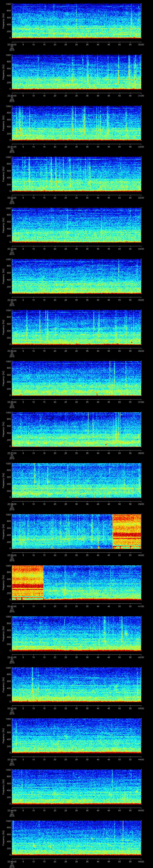
Task: Click the red broadband burst in the 22:39:00 spectrogram
Action: point(127,531)
